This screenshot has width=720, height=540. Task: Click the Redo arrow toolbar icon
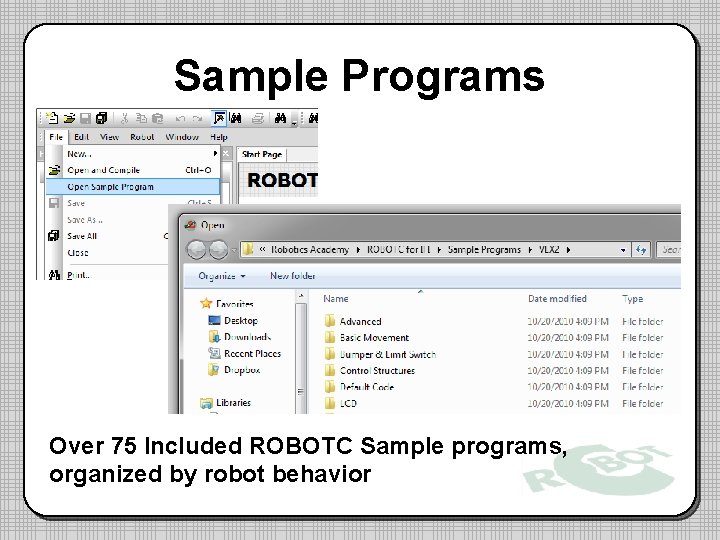click(x=197, y=119)
